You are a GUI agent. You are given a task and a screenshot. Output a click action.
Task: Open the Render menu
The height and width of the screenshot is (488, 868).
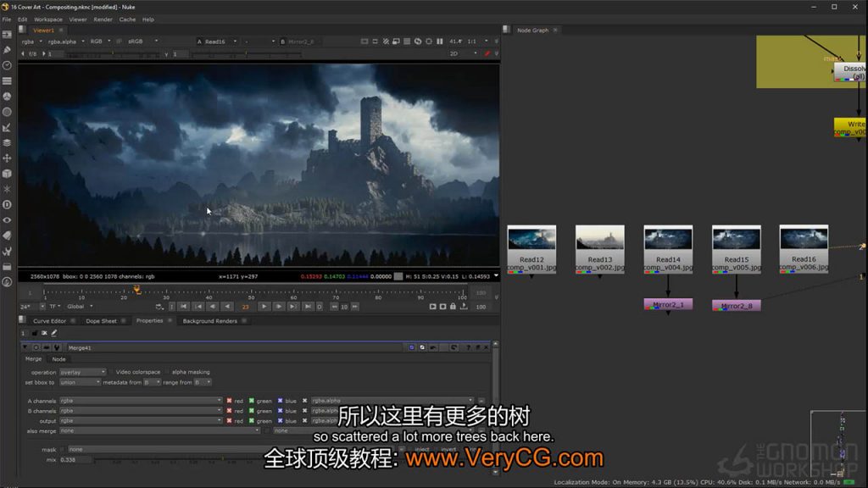point(103,19)
